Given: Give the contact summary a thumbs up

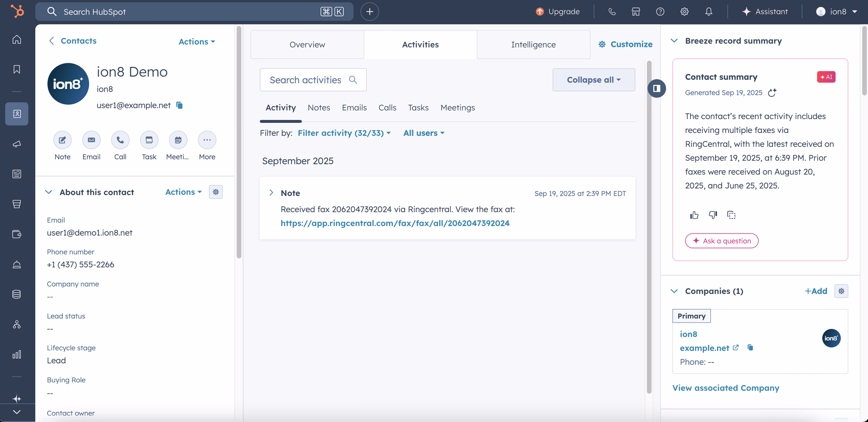Looking at the screenshot, I should click(694, 215).
